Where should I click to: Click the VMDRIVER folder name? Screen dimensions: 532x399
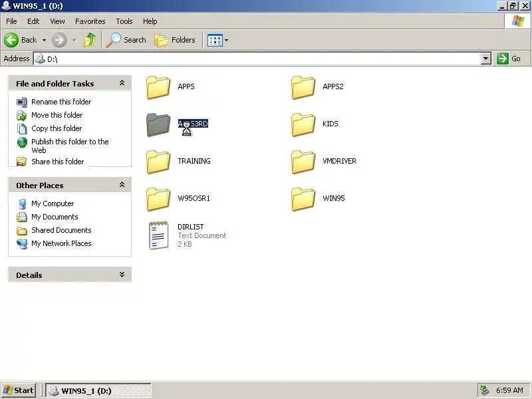point(340,161)
